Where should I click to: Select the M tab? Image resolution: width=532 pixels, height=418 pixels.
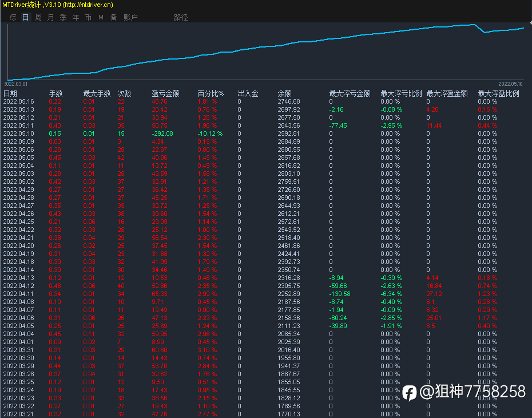(x=101, y=17)
